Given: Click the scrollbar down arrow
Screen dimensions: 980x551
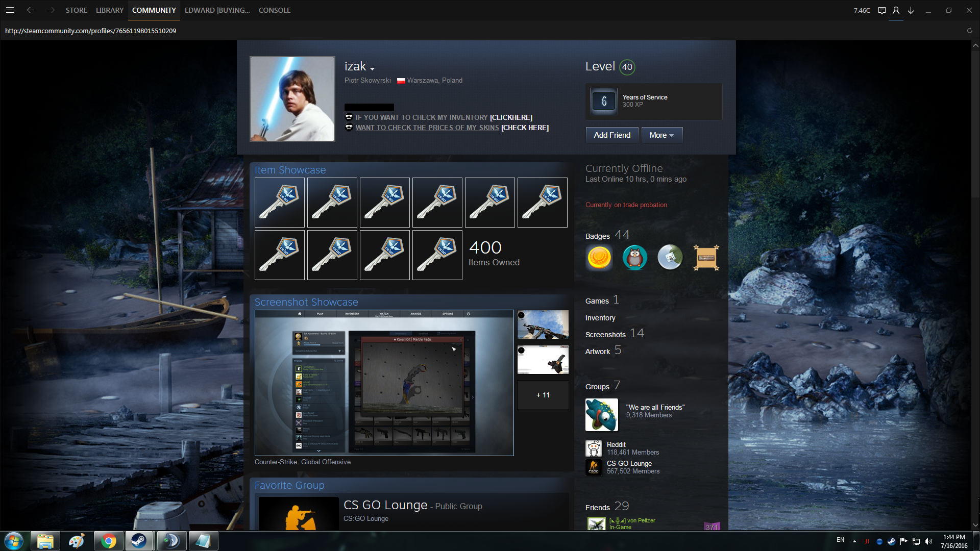Looking at the screenshot, I should [x=975, y=524].
